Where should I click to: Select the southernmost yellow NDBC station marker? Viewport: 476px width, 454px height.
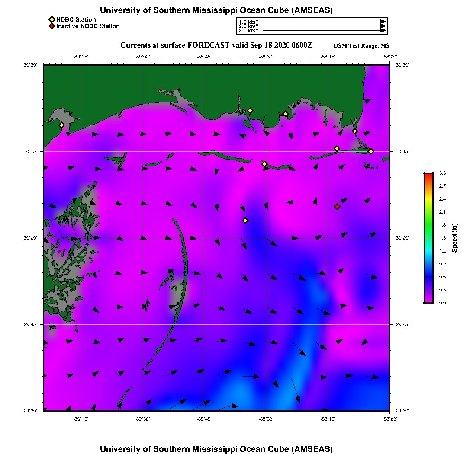point(245,221)
